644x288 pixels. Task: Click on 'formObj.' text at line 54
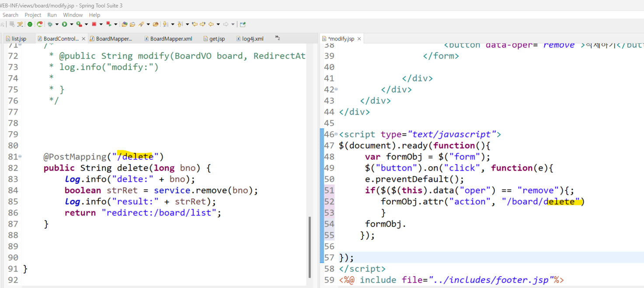click(386, 224)
